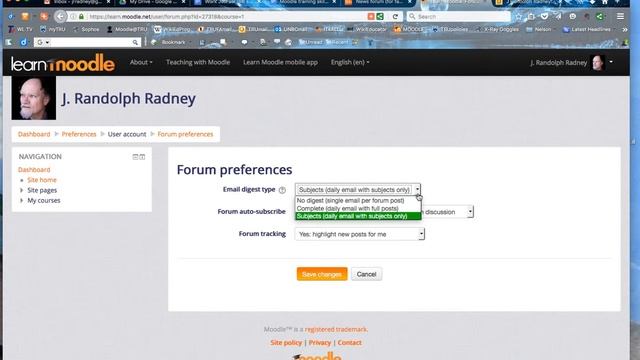
Task: Select Complete (daily email with full posts)
Action: pyautogui.click(x=347, y=209)
